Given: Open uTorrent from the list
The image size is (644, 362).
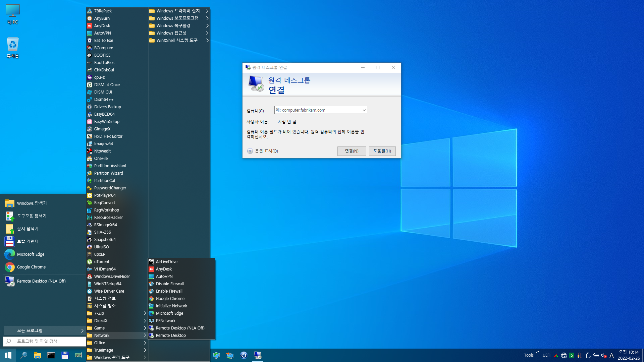Looking at the screenshot, I should pyautogui.click(x=117, y=262).
